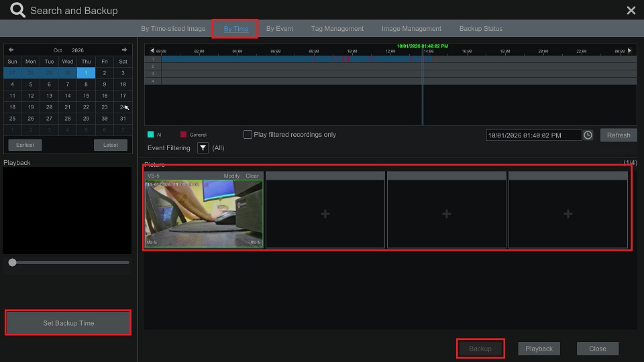The width and height of the screenshot is (644, 362).
Task: Click the Oct month label
Action: [x=58, y=50]
